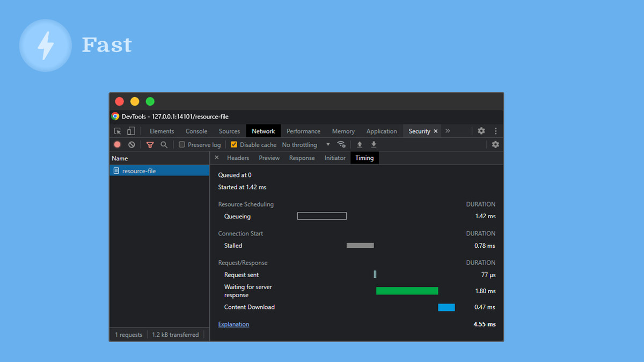The image size is (644, 362).
Task: Open network conditions wifi icon
Action: [341, 144]
